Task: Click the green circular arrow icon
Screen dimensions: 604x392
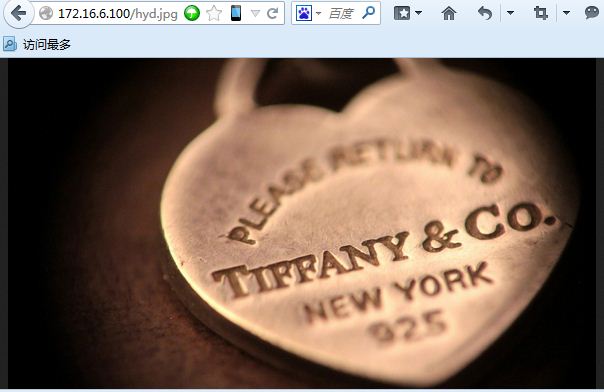Action: 192,13
